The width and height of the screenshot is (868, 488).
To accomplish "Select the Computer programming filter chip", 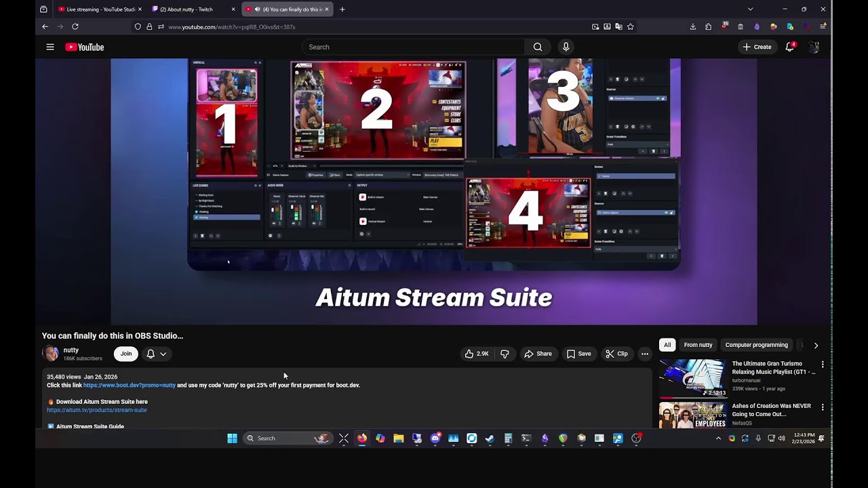I will [757, 345].
